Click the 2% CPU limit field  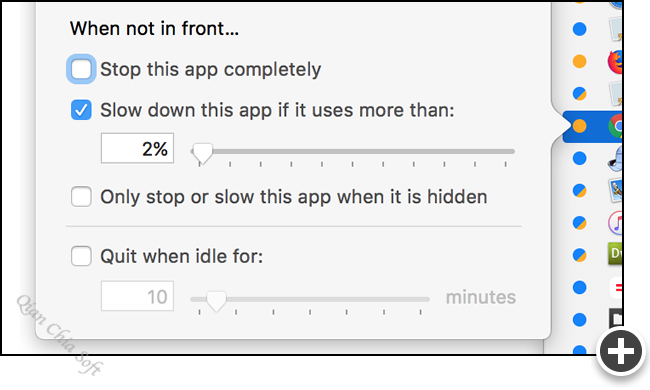click(137, 148)
